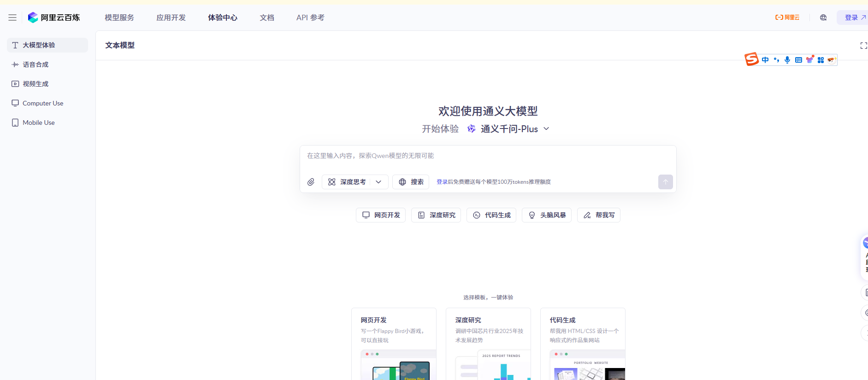868x380 pixels.
Task: Choose the 深度研究 quick action
Action: click(436, 215)
